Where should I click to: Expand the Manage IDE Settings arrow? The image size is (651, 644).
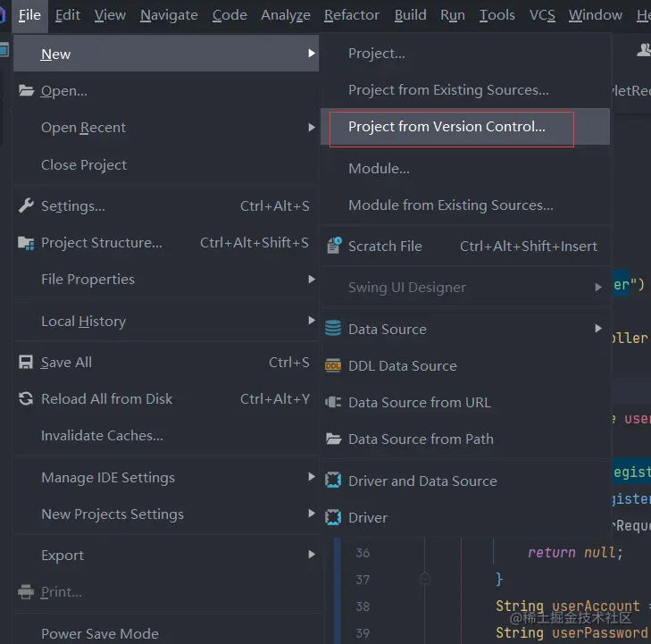[x=312, y=477]
